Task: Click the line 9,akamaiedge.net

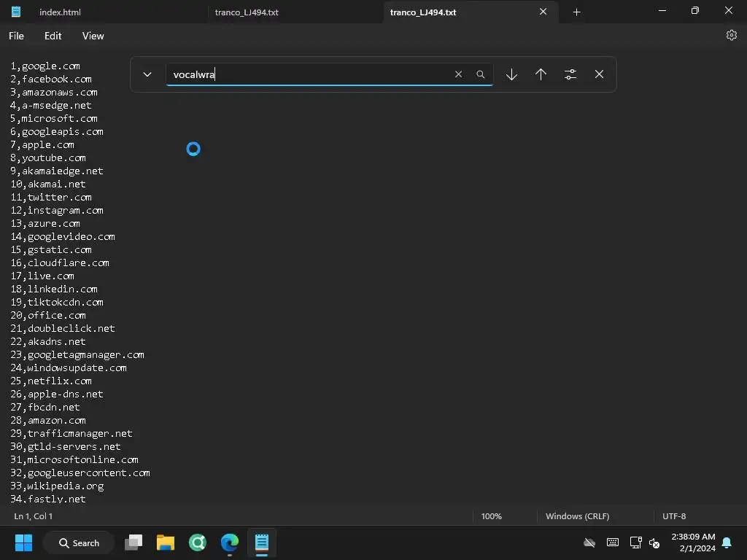Action: coord(57,171)
